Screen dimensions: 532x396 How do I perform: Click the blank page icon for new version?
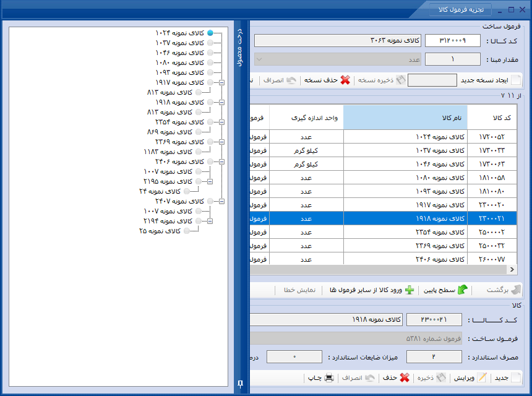(516, 80)
